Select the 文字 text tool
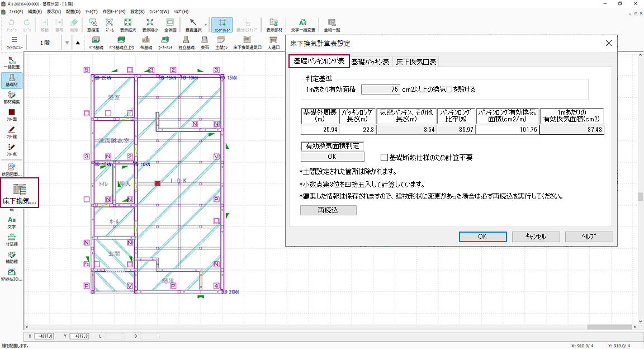 tap(12, 223)
